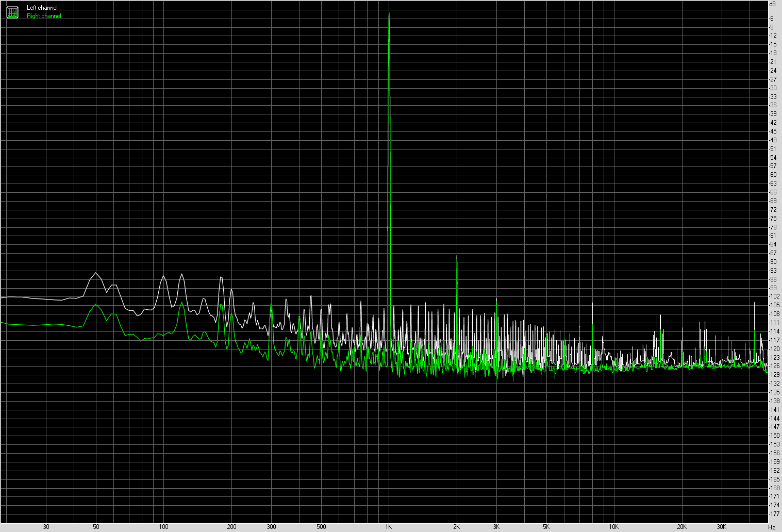Click the -60 dB scale label

[773, 175]
